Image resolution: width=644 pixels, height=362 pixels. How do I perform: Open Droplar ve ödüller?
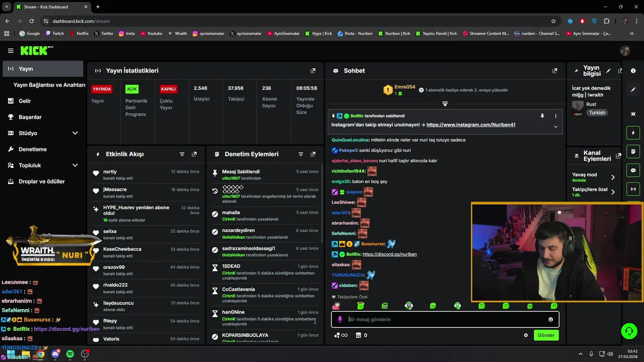(43, 182)
